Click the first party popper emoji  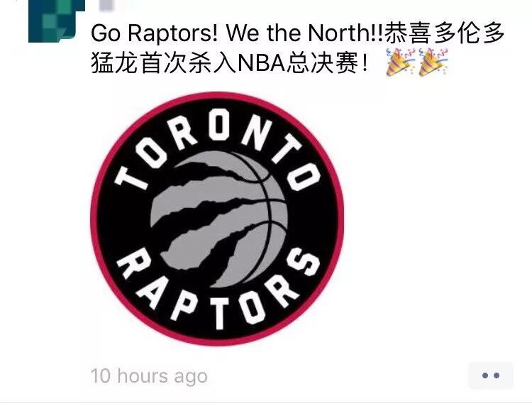click(x=400, y=62)
